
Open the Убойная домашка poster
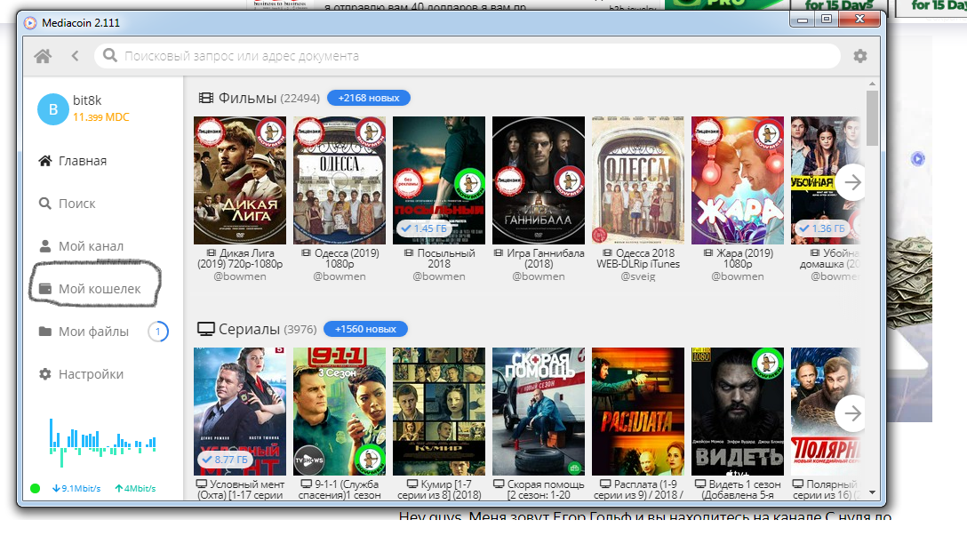pos(825,180)
